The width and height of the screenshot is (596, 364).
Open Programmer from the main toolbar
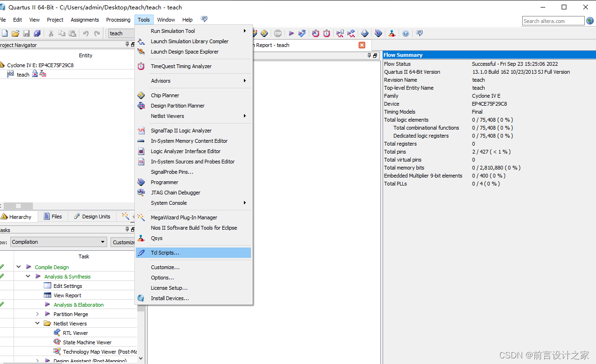(x=378, y=33)
